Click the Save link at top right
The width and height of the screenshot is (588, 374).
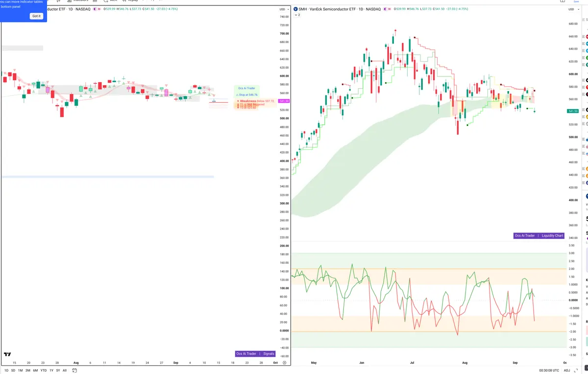click(576, 1)
